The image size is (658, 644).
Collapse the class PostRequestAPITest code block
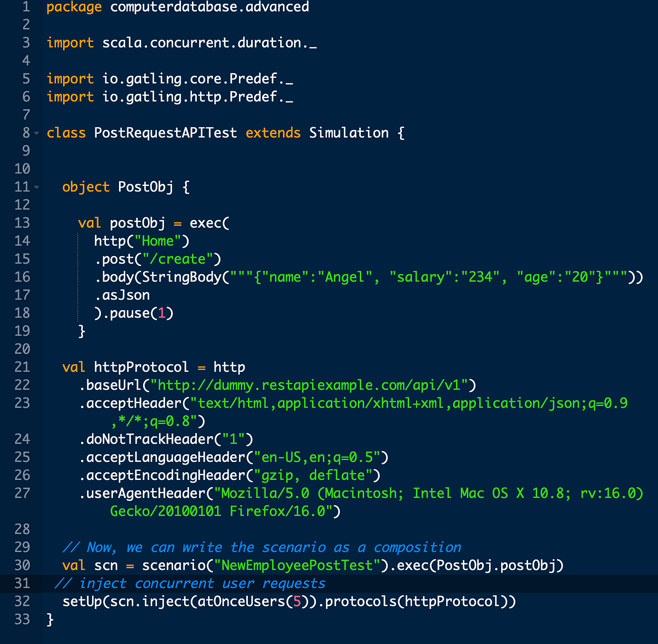click(36, 132)
